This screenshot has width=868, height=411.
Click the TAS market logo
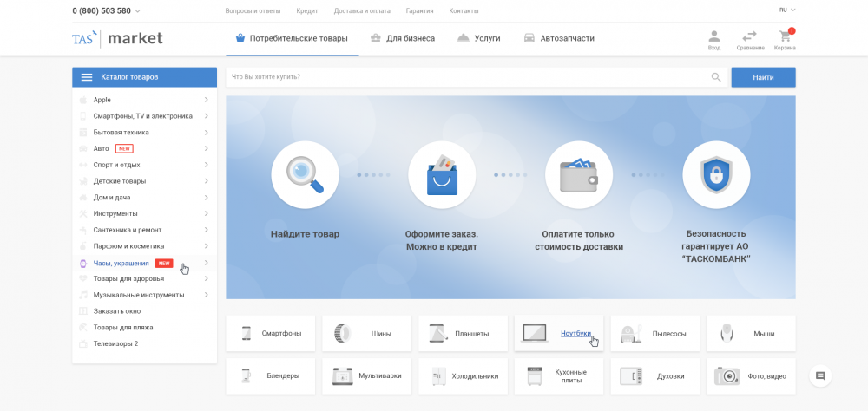click(117, 38)
